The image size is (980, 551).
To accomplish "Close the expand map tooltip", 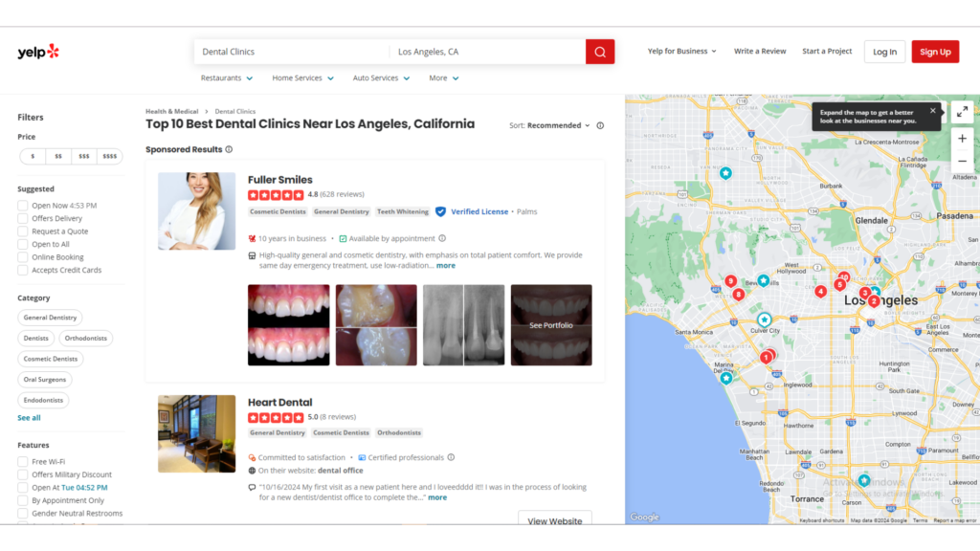I will tap(933, 110).
